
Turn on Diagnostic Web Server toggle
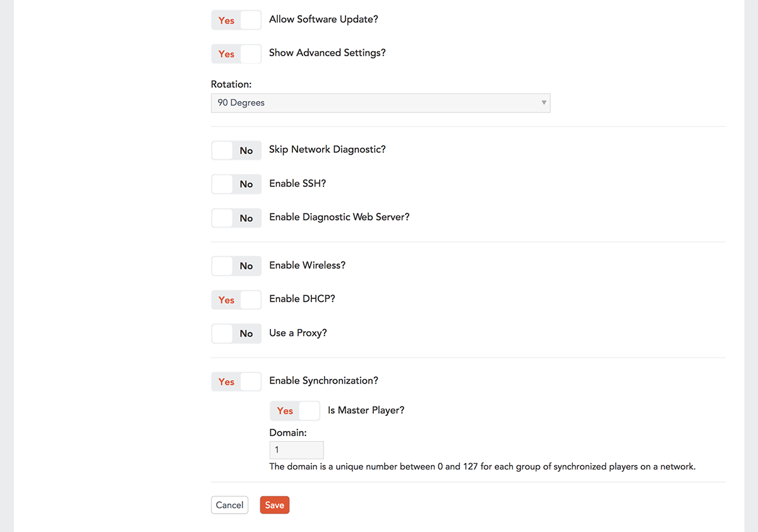pos(236,218)
